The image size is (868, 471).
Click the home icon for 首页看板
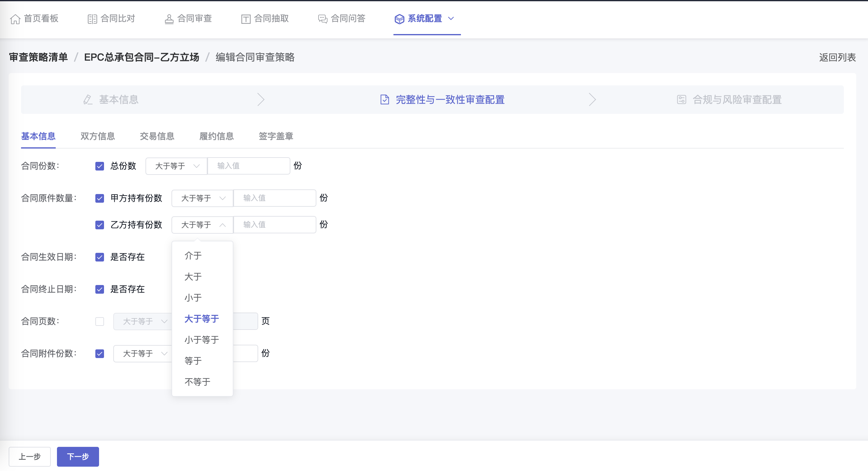[15, 19]
